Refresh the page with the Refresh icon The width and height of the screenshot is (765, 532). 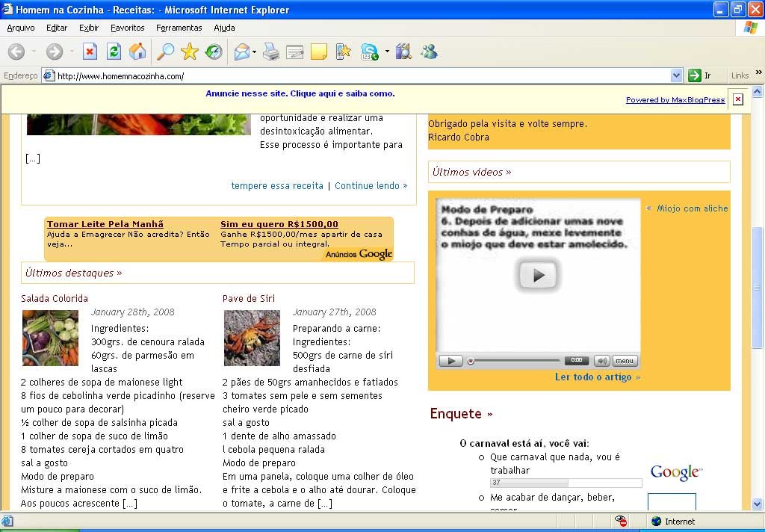[114, 52]
